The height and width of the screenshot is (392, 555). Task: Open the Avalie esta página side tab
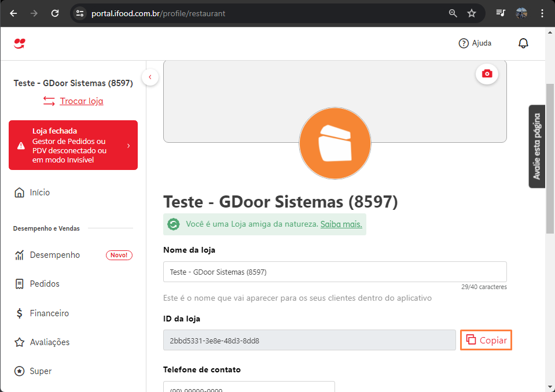click(537, 146)
